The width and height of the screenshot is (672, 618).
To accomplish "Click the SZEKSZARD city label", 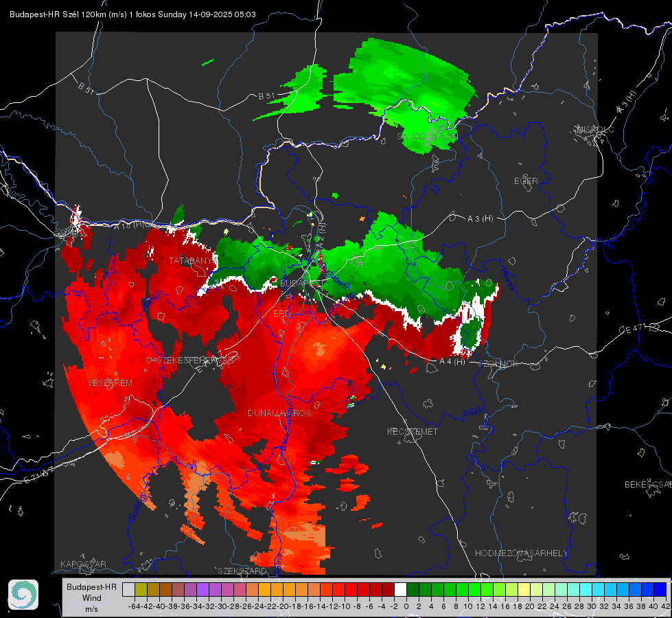I will tap(242, 571).
